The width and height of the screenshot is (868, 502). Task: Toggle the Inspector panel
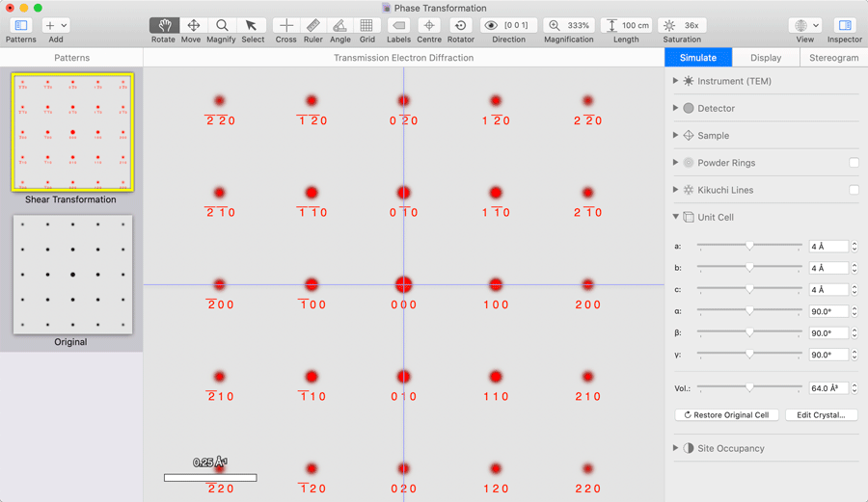click(844, 25)
